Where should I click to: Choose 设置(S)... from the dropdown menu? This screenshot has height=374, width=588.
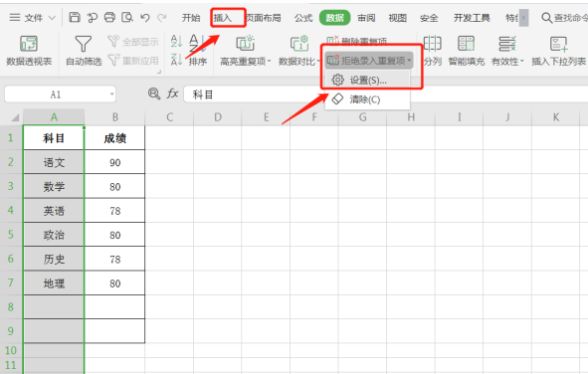(367, 81)
